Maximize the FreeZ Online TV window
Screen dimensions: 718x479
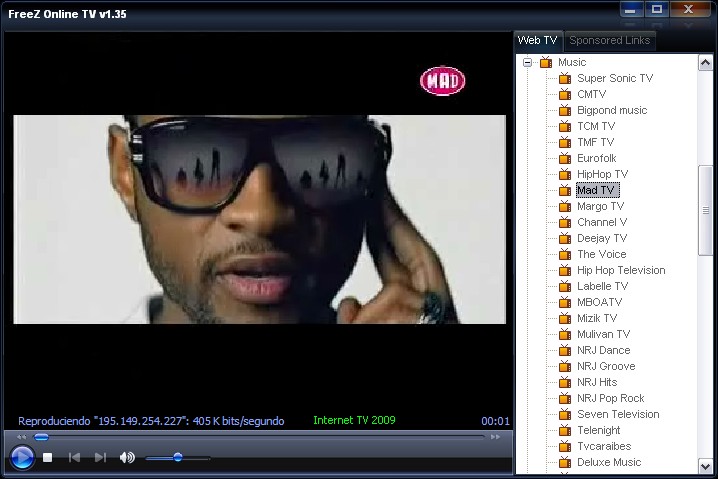(x=656, y=9)
